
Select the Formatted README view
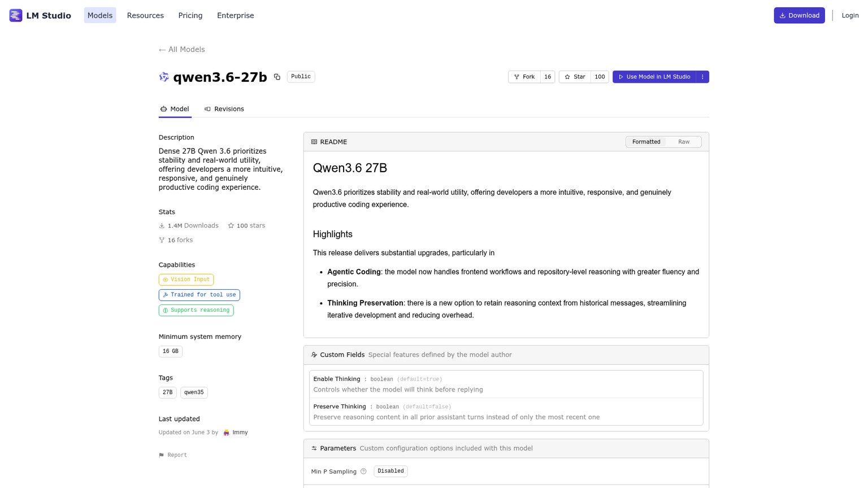pyautogui.click(x=646, y=142)
